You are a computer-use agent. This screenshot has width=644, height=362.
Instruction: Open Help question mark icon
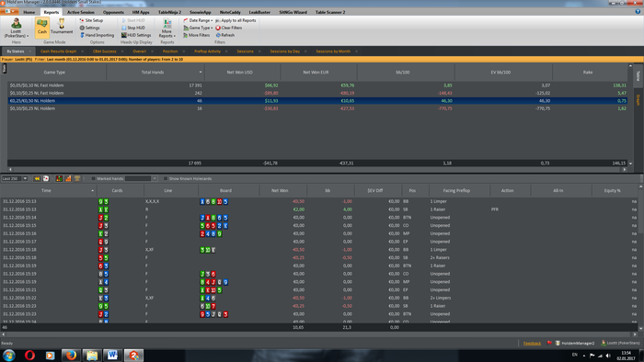point(638,12)
